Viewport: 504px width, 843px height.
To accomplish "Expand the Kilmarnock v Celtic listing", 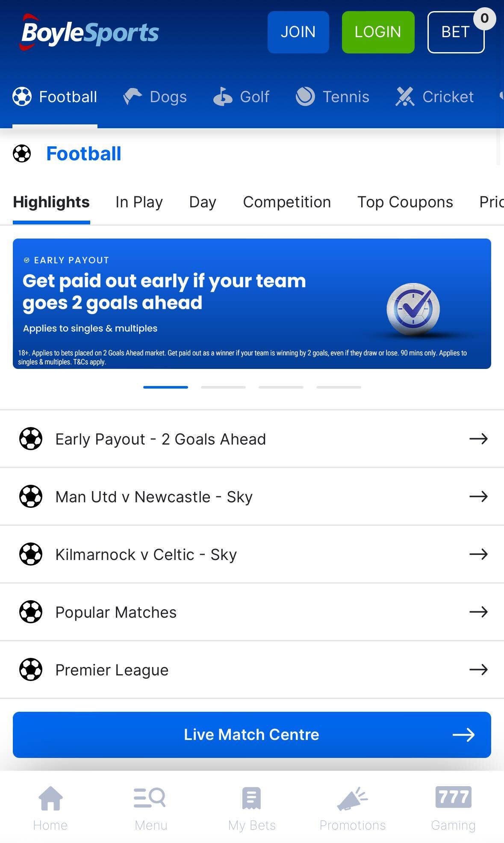I will pyautogui.click(x=252, y=554).
